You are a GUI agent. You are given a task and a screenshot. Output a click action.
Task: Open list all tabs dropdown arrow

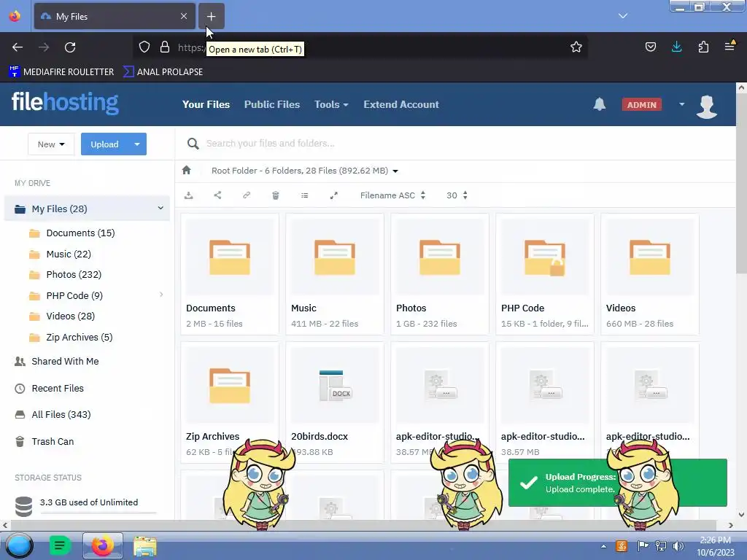623,16
